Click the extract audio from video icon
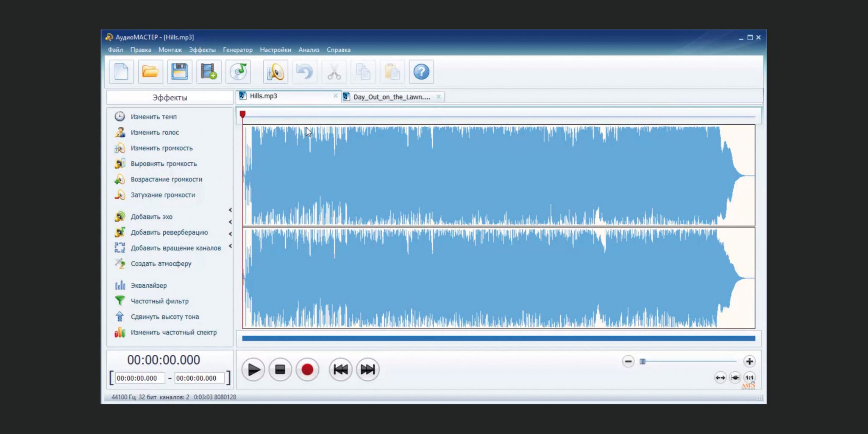 [209, 72]
